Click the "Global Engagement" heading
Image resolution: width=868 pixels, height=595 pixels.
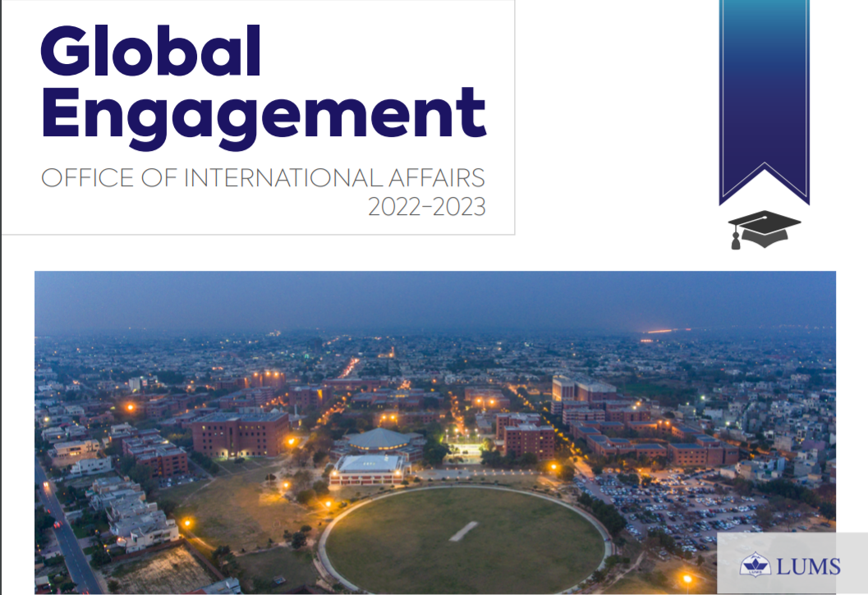tap(263, 88)
